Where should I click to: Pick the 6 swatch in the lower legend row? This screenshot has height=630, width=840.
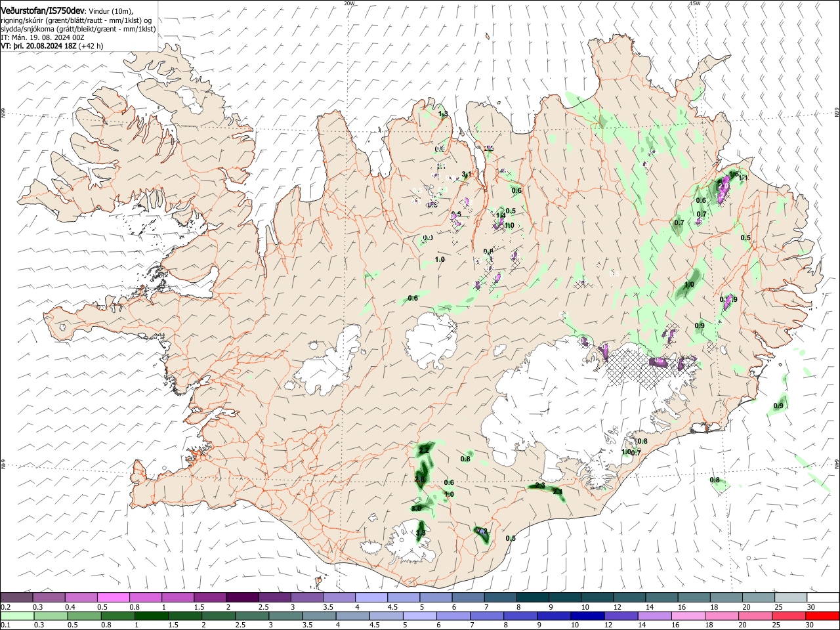pyautogui.click(x=453, y=616)
